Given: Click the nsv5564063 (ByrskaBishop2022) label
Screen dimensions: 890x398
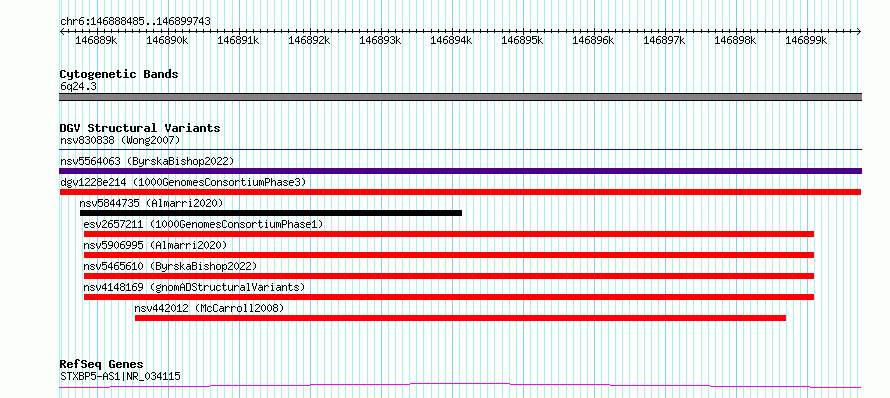Looking at the screenshot, I should (147, 161).
